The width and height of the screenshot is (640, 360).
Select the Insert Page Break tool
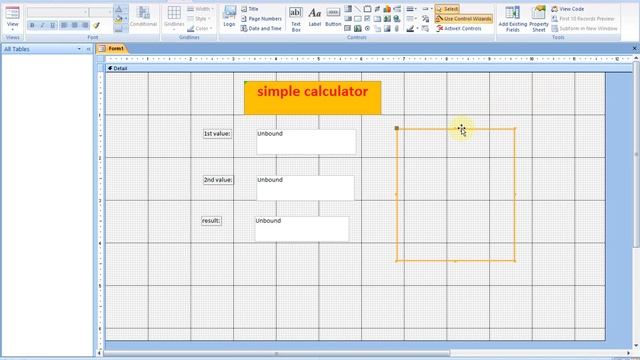pos(397,9)
